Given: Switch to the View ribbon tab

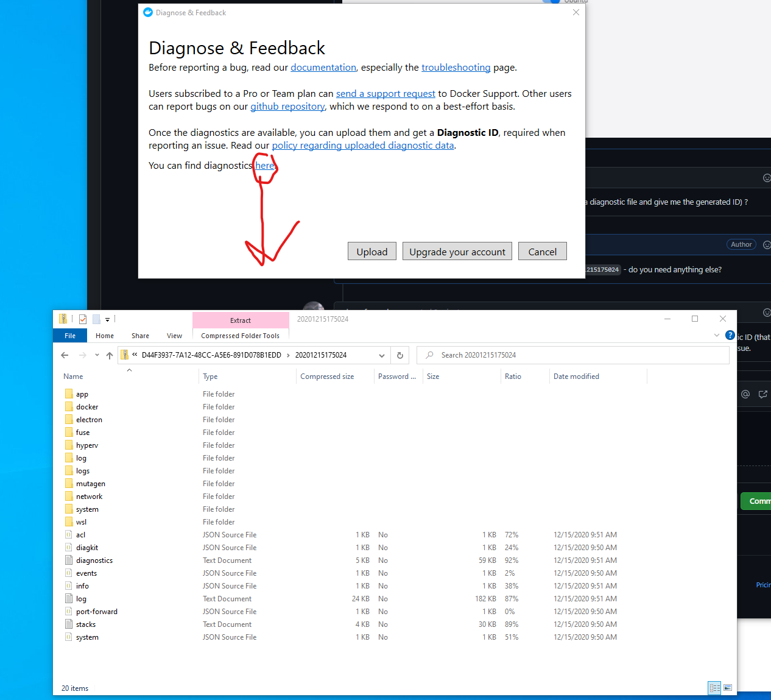Looking at the screenshot, I should click(174, 335).
